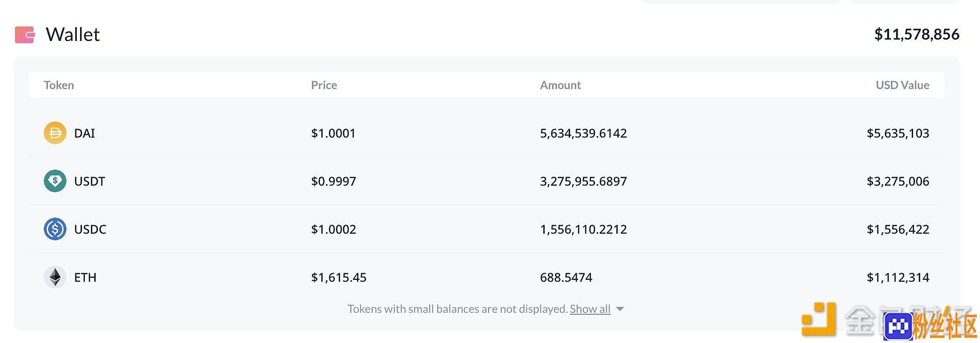Click the DAI token name
980x343 pixels.
click(85, 133)
